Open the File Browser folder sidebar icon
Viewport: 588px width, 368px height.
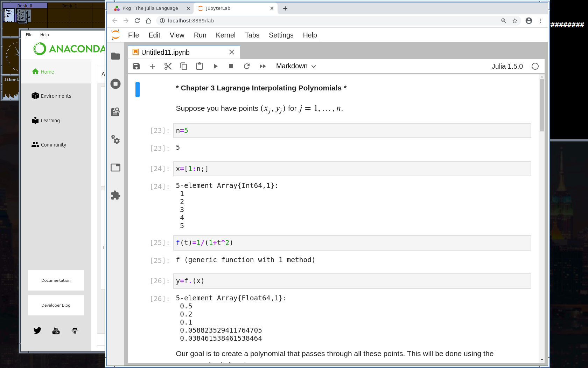point(115,56)
